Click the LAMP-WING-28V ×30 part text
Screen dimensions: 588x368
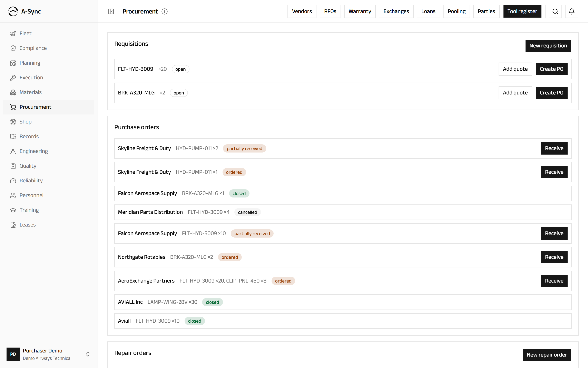pos(172,302)
